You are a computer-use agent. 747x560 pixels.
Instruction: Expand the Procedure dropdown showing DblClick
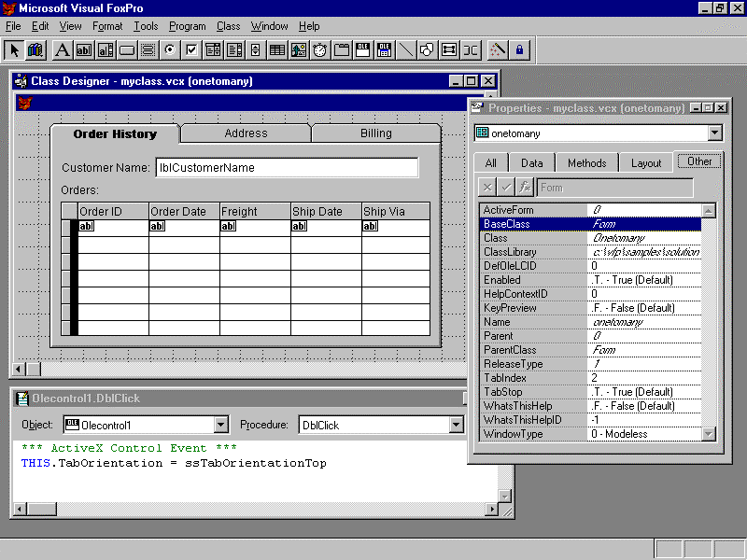456,425
